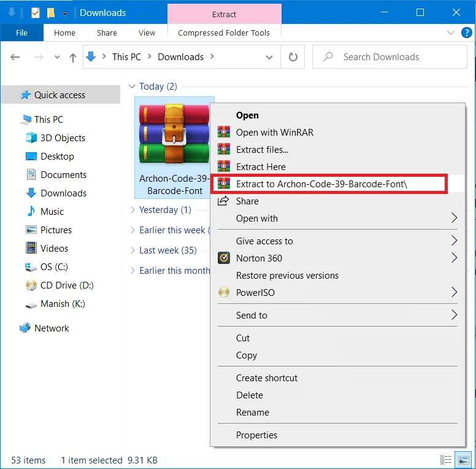476x469 pixels.
Task: Open the File menu tab
Action: tap(21, 33)
